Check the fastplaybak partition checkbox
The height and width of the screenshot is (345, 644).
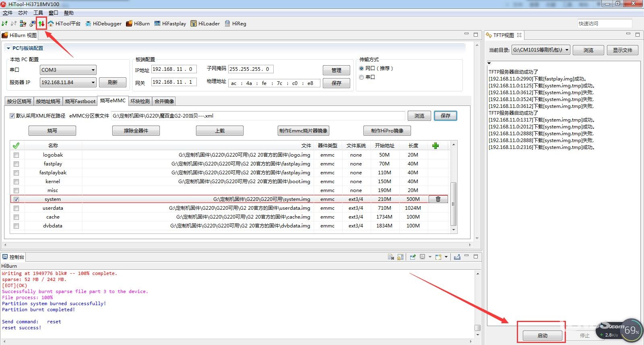coord(16,173)
